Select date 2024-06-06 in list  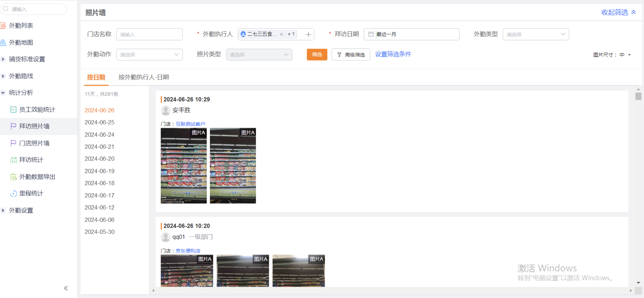99,220
